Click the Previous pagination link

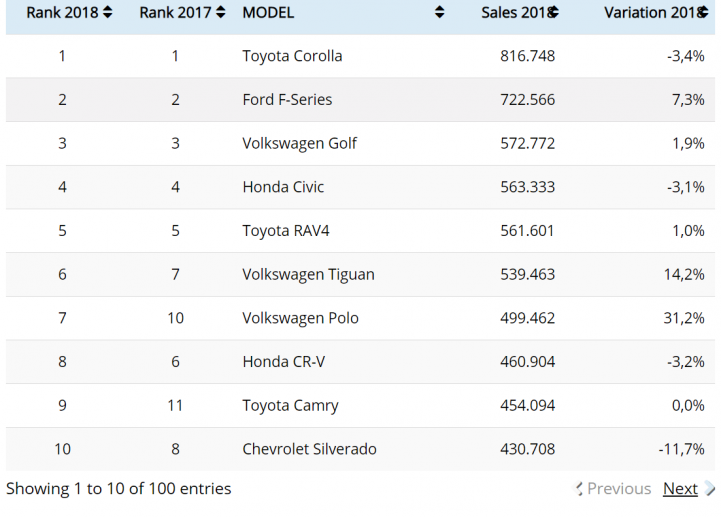coord(619,488)
